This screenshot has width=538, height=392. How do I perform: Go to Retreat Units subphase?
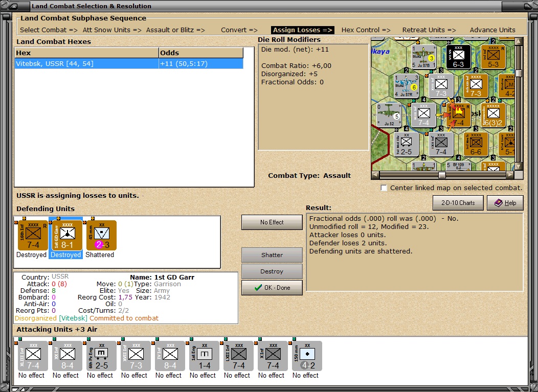[429, 30]
